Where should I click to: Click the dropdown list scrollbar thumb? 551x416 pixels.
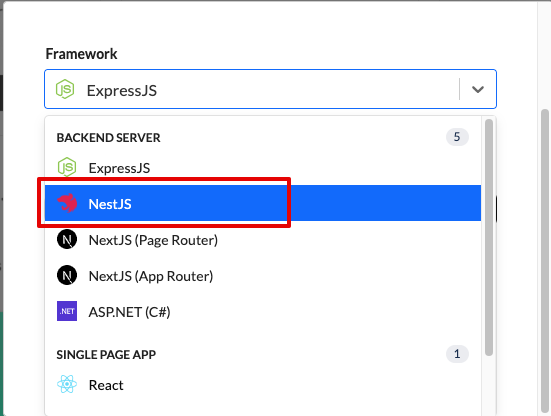coord(489,238)
